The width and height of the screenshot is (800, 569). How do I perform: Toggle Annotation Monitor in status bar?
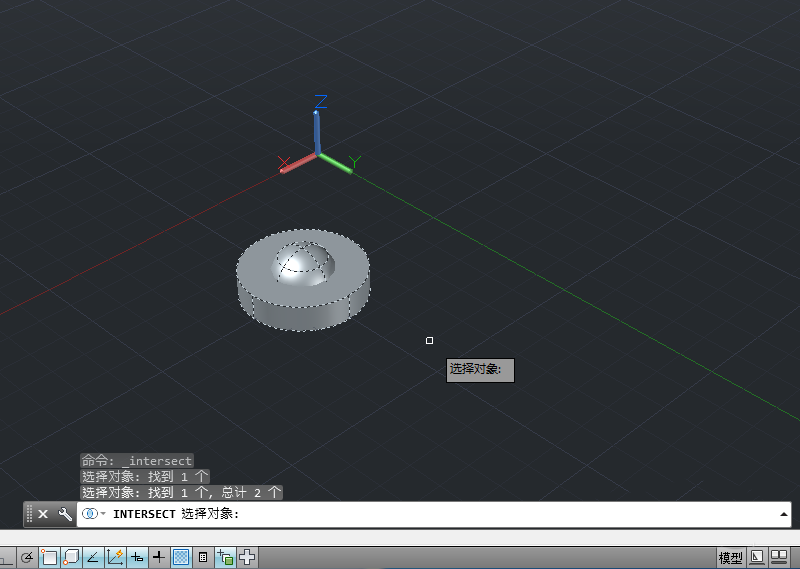click(x=247, y=557)
